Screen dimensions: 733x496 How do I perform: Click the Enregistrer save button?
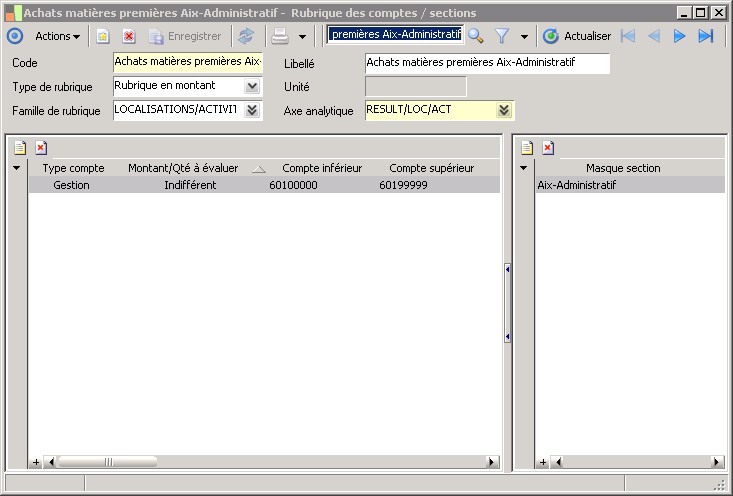pyautogui.click(x=185, y=36)
